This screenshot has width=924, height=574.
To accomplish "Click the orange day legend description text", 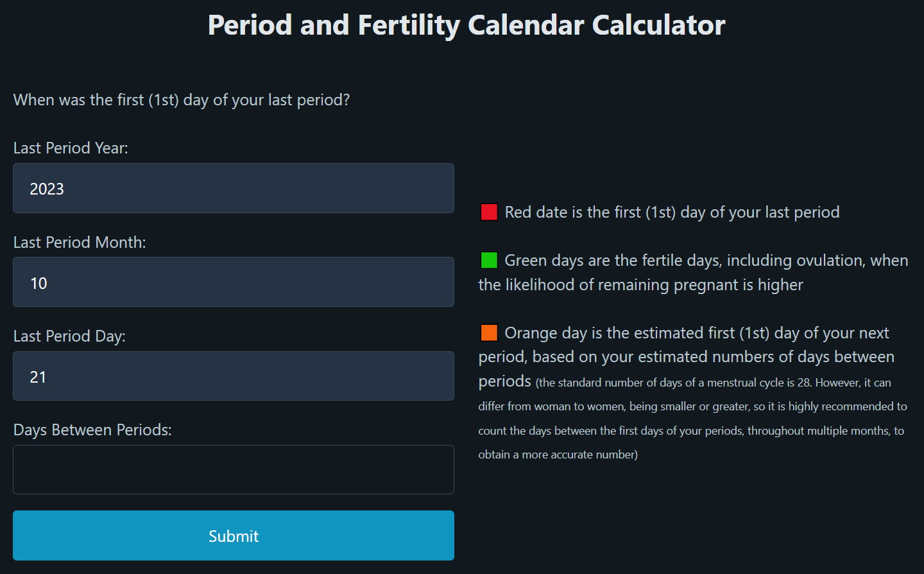I will click(x=687, y=357).
